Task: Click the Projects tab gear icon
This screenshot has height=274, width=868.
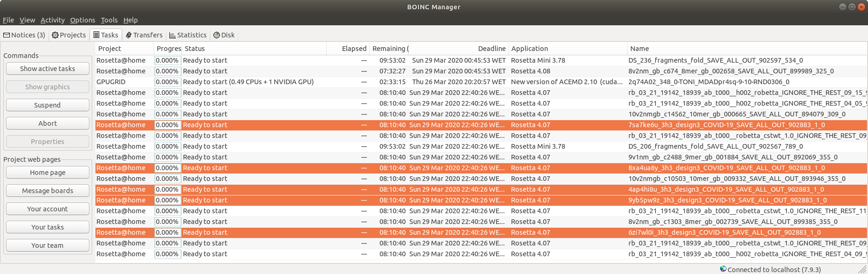Action: pos(55,35)
